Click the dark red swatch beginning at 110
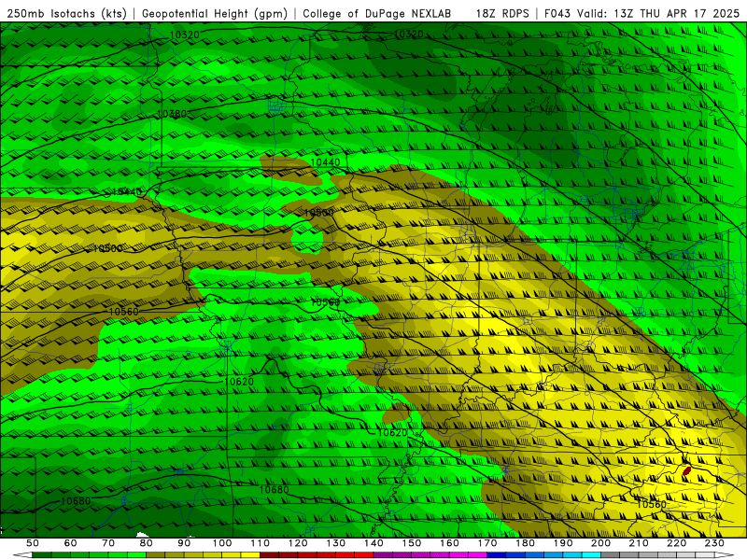The width and height of the screenshot is (747, 560). 269,554
